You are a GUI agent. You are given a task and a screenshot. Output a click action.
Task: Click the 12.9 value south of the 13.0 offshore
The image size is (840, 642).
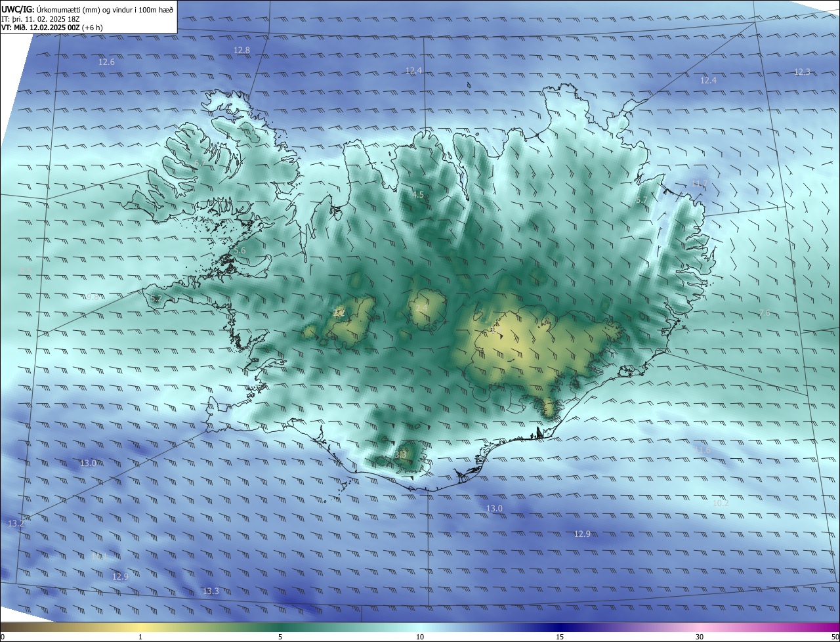pyautogui.click(x=582, y=534)
